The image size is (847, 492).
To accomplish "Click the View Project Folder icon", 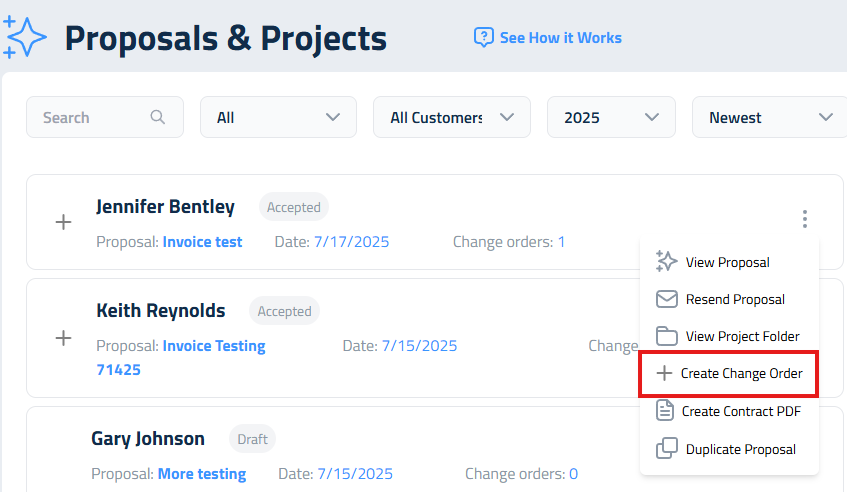I will tap(666, 336).
